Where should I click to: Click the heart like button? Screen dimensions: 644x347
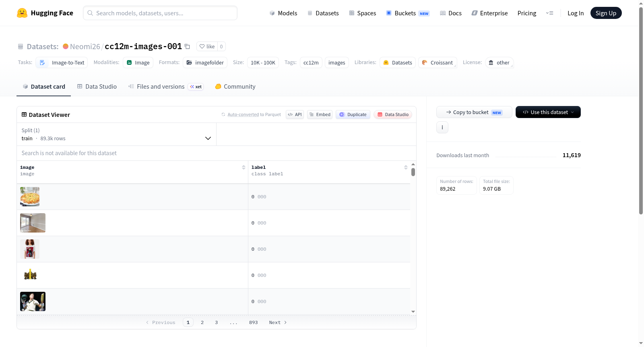[x=207, y=46]
